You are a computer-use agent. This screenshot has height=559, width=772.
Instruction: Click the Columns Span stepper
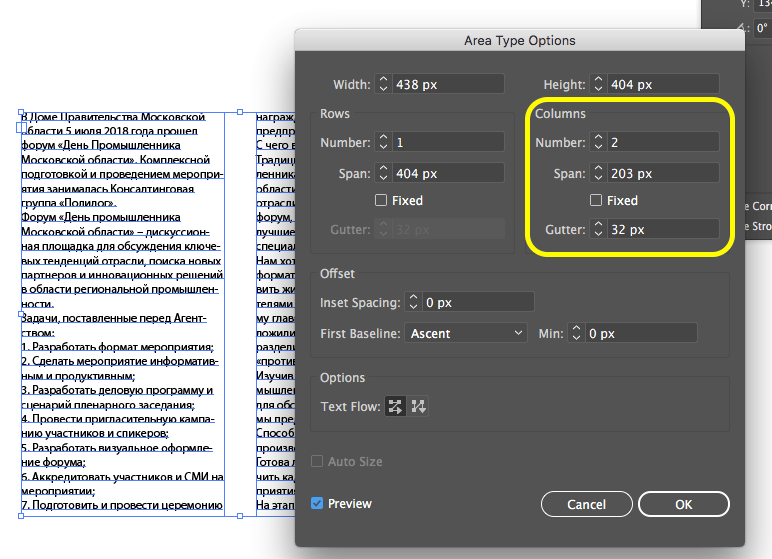[598, 173]
